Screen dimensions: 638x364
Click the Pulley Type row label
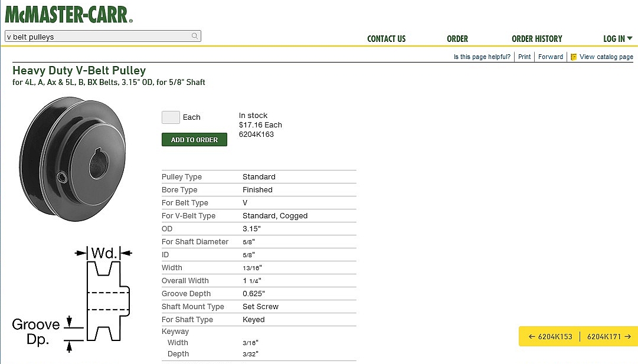pos(181,177)
